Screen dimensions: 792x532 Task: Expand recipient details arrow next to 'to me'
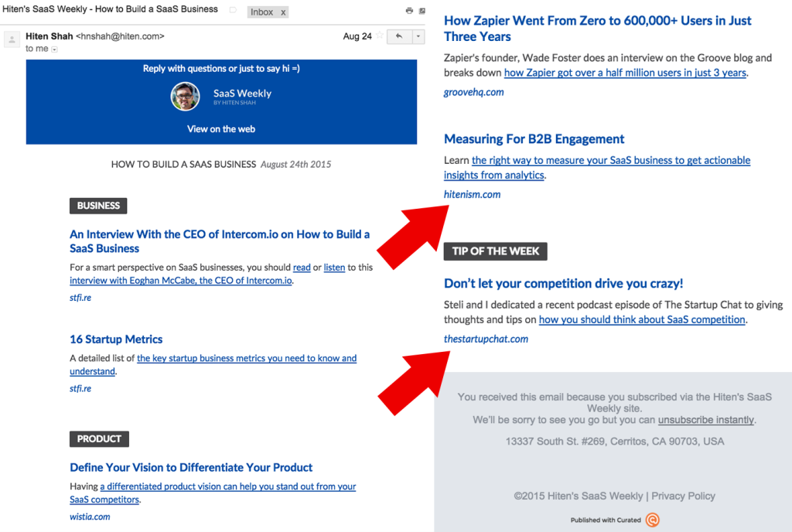(x=55, y=49)
